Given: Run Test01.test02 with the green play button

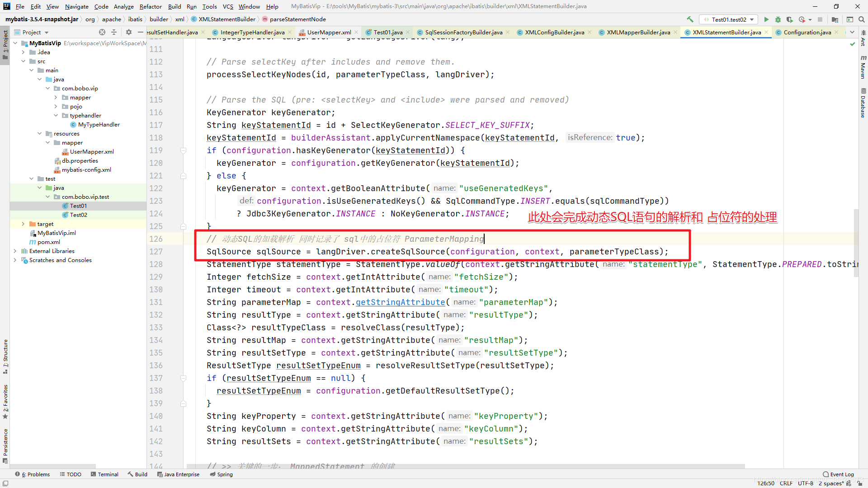Looking at the screenshot, I should pyautogui.click(x=766, y=19).
